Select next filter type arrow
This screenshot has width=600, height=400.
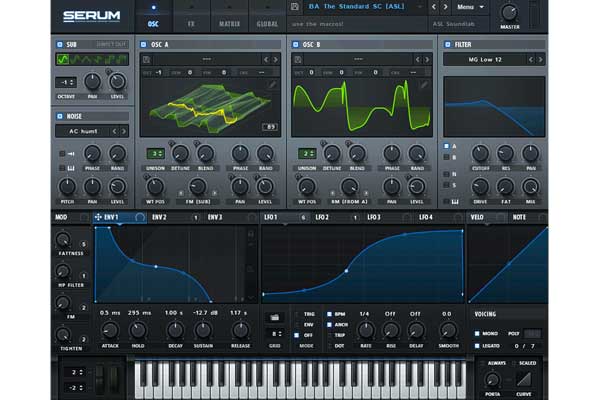coord(540,59)
